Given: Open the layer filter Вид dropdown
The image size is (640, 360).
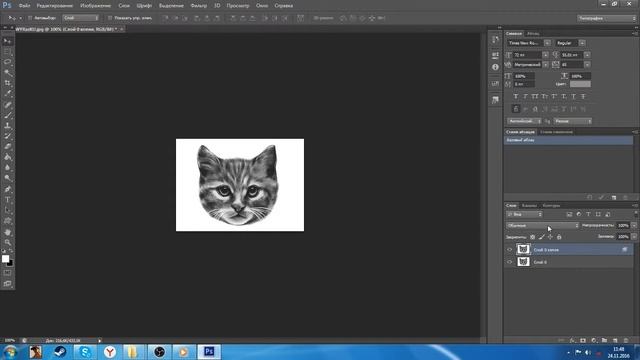Looking at the screenshot, I should point(524,214).
